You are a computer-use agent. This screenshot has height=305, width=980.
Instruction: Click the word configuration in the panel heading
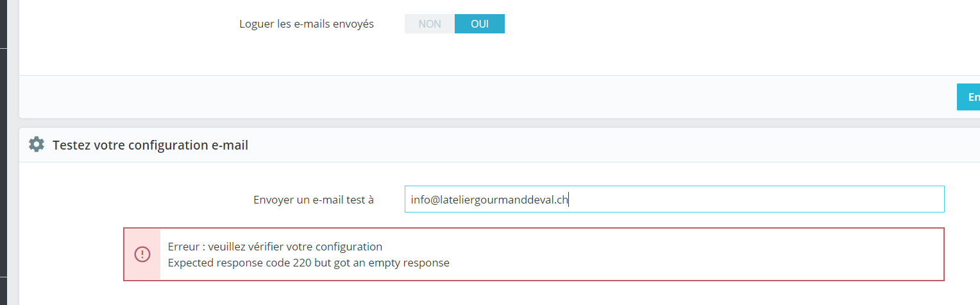point(169,145)
